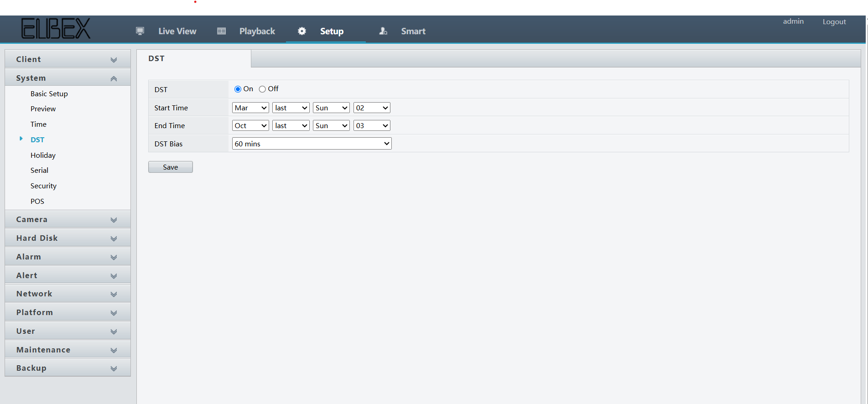
Task: Select the DST On radio button
Action: [x=238, y=89]
